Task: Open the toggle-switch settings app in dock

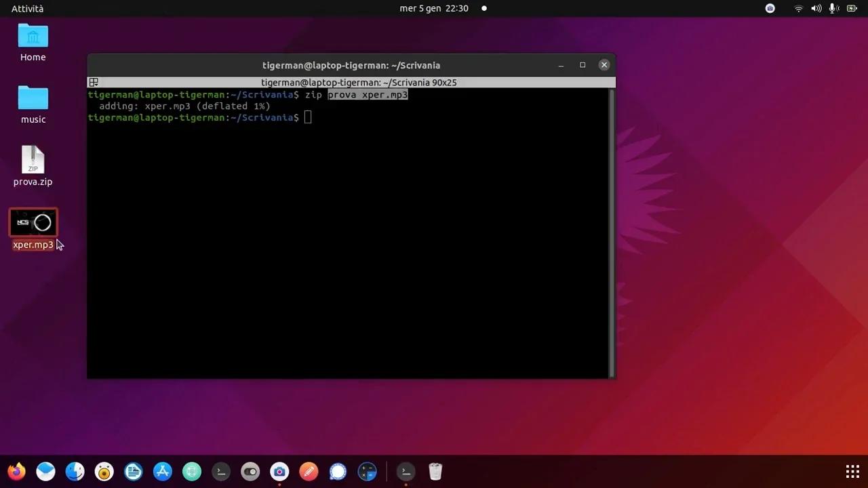Action: pos(250,471)
